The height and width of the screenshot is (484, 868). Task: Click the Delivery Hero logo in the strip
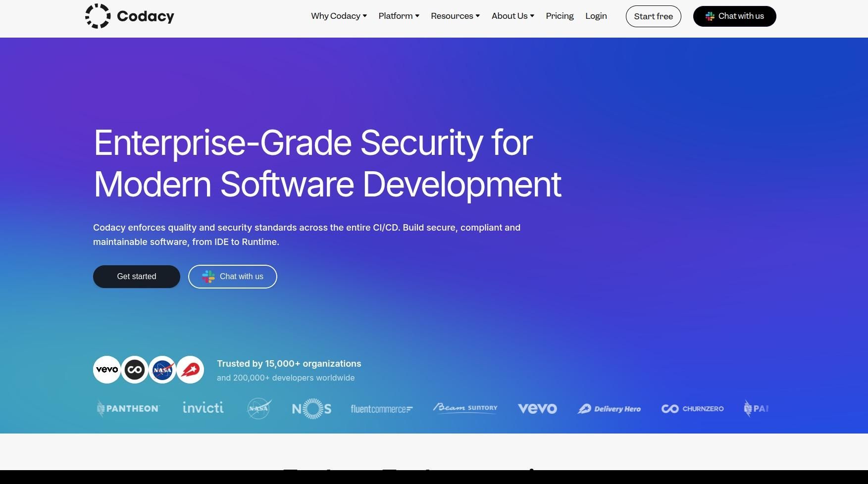pos(609,409)
